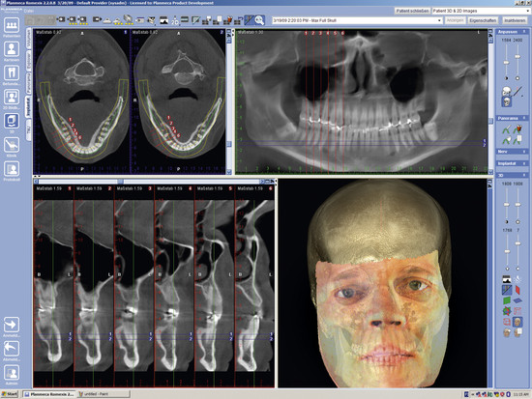Click the Start button in Windows taskbar

(9, 394)
